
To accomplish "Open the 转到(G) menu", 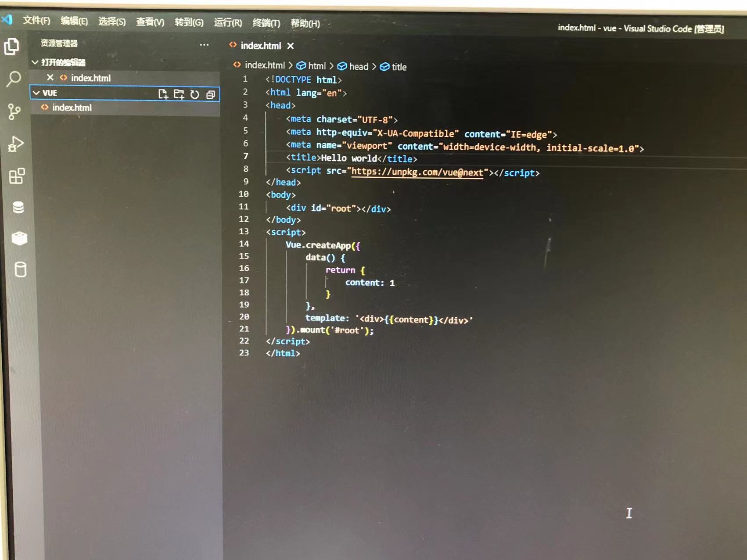I will point(189,22).
